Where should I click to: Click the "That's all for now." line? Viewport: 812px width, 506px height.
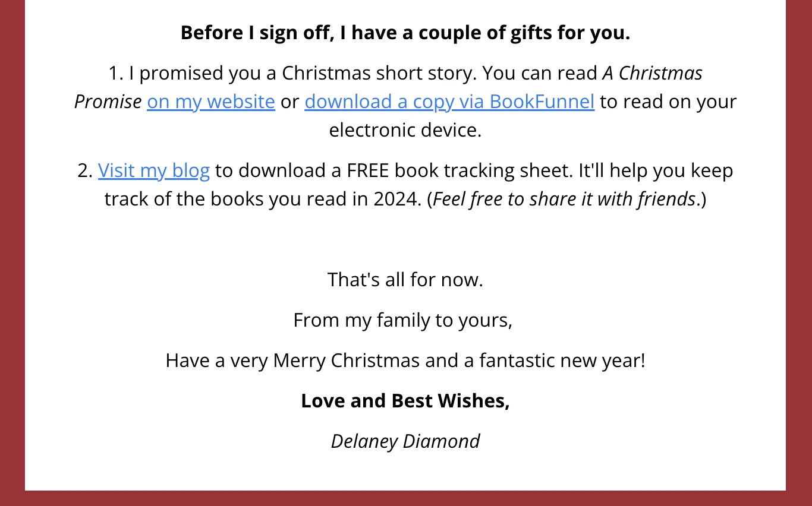pos(405,280)
